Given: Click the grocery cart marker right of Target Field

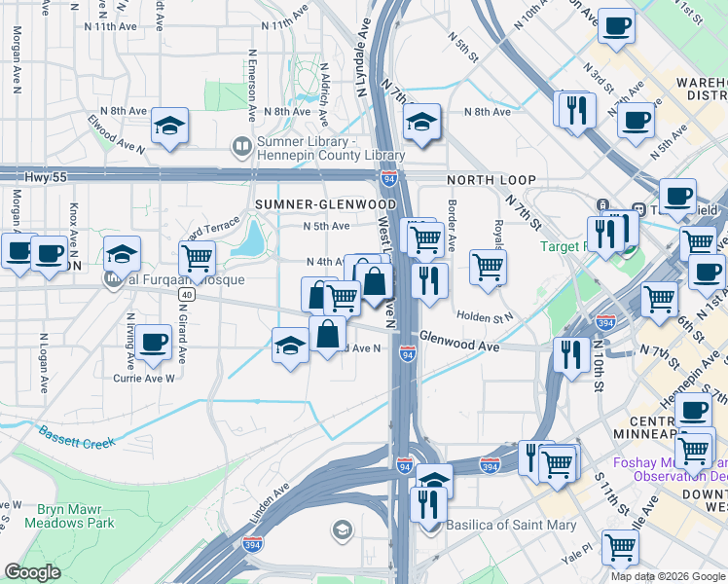Looking at the screenshot, I should coord(698,243).
